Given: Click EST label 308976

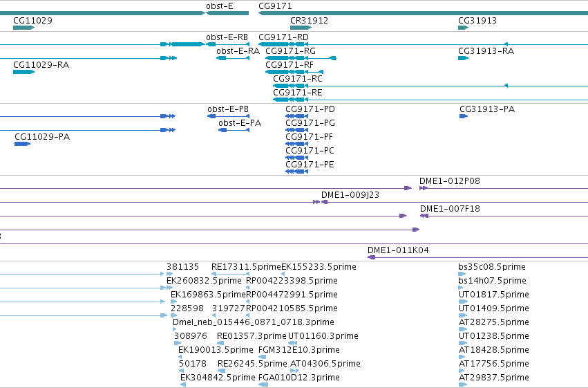Looking at the screenshot, I should point(191,336).
